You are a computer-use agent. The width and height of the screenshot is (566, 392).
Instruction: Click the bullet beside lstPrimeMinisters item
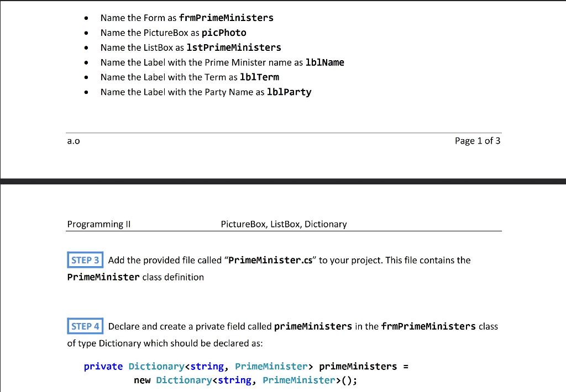[x=87, y=47]
